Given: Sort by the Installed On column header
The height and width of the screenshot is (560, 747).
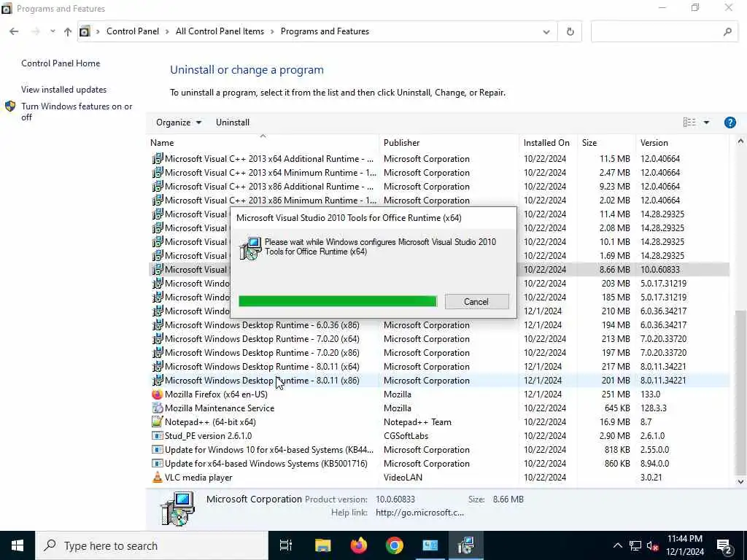Looking at the screenshot, I should click(549, 143).
